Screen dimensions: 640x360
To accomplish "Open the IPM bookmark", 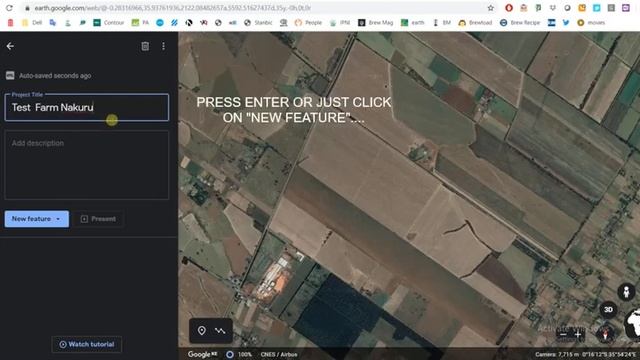I will coord(340,23).
